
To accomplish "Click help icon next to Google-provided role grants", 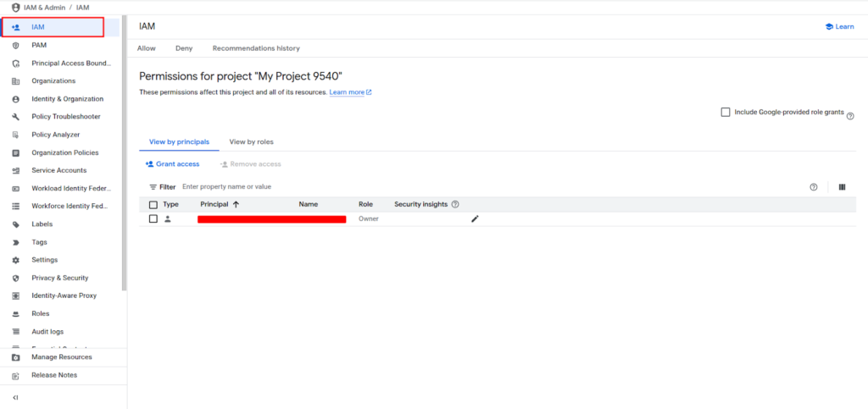I will click(x=850, y=116).
